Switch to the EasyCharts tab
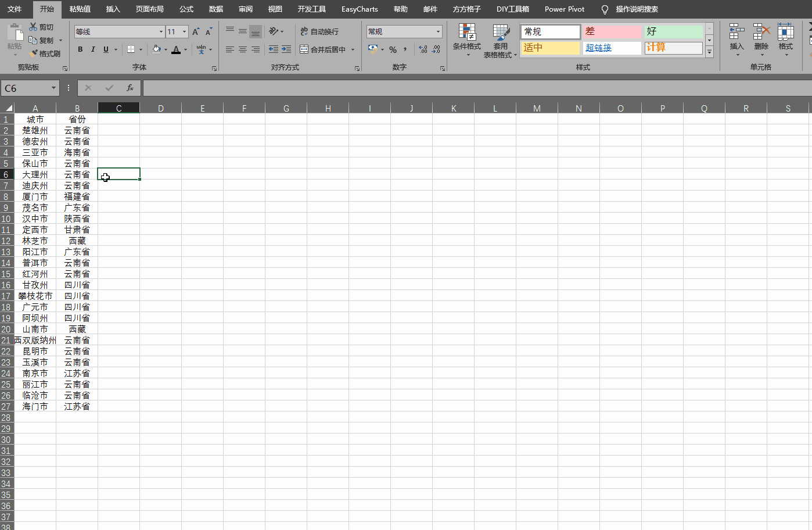The height and width of the screenshot is (530, 812). tap(360, 9)
